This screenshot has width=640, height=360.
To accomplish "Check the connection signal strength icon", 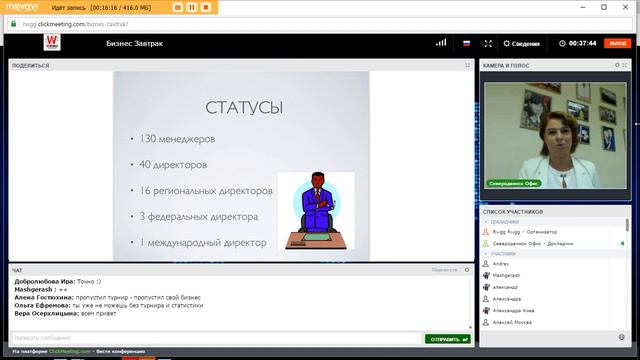I will (441, 43).
